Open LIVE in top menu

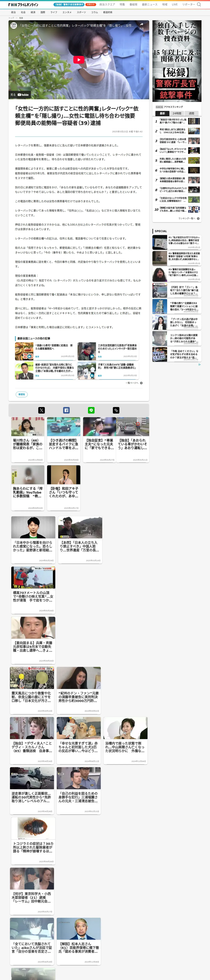coord(175,5)
